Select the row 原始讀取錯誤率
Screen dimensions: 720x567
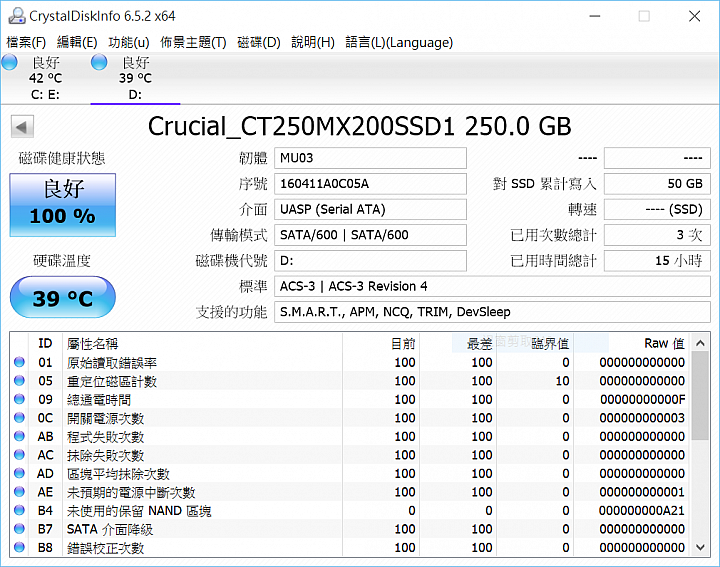(x=350, y=362)
